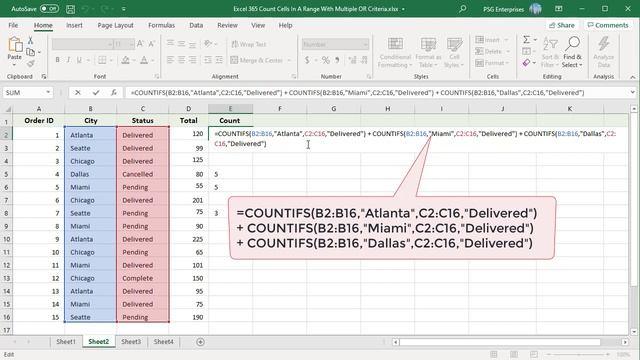Open the File menu tab
Screen dimensions: 640x360
tap(13, 25)
